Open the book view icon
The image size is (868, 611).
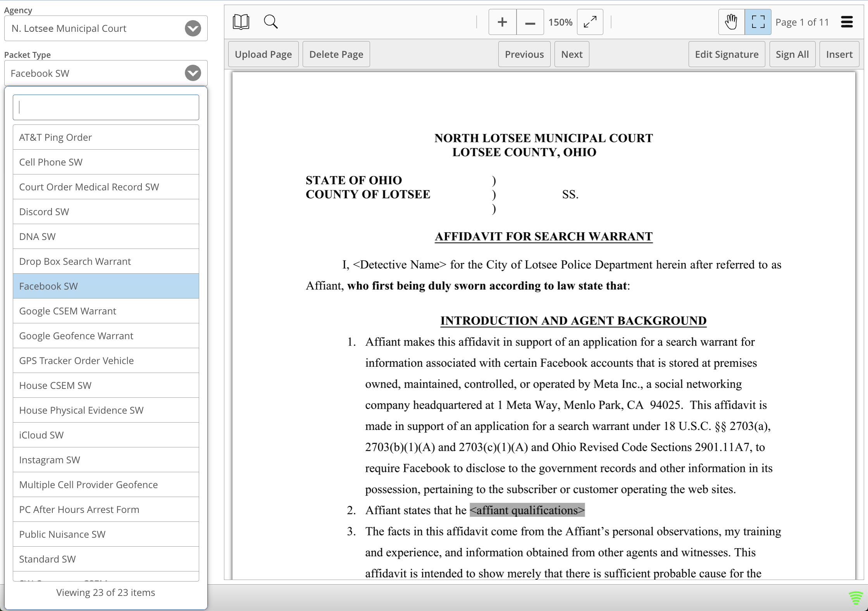tap(241, 22)
